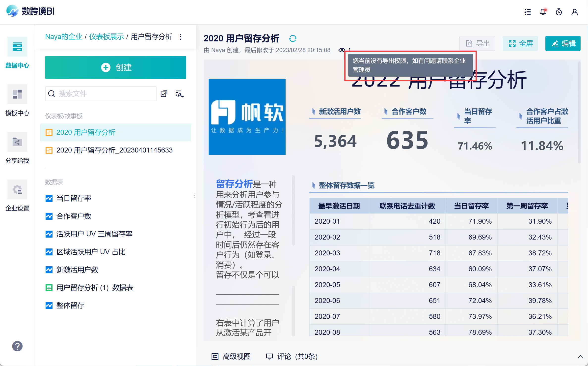The width and height of the screenshot is (588, 366).
Task: Click the dashboard refresh icon
Action: pos(293,38)
